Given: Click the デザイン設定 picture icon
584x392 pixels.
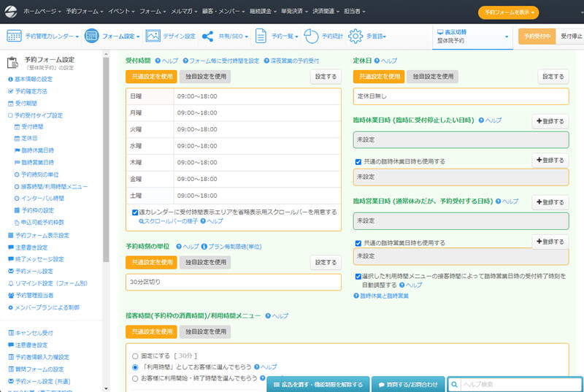Looking at the screenshot, I should click(153, 36).
